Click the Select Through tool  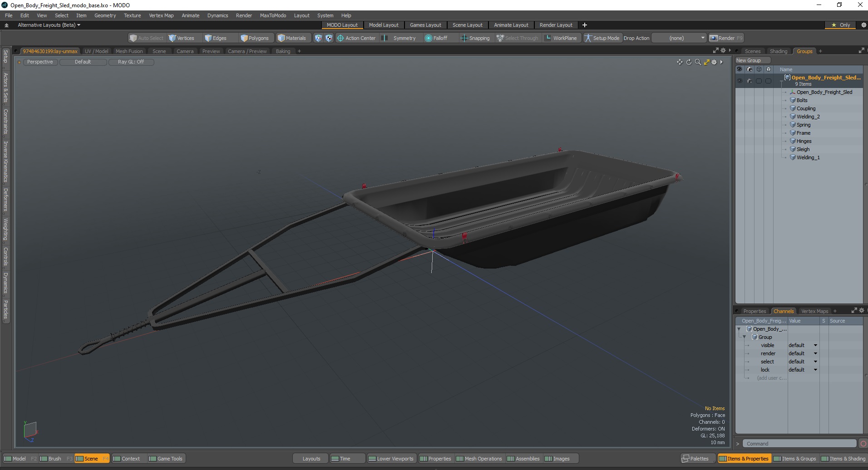click(518, 38)
